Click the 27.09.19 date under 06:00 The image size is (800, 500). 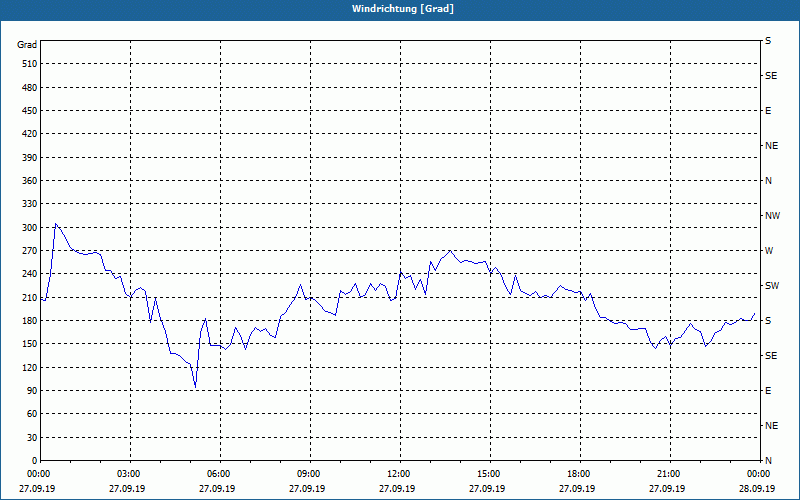click(217, 488)
